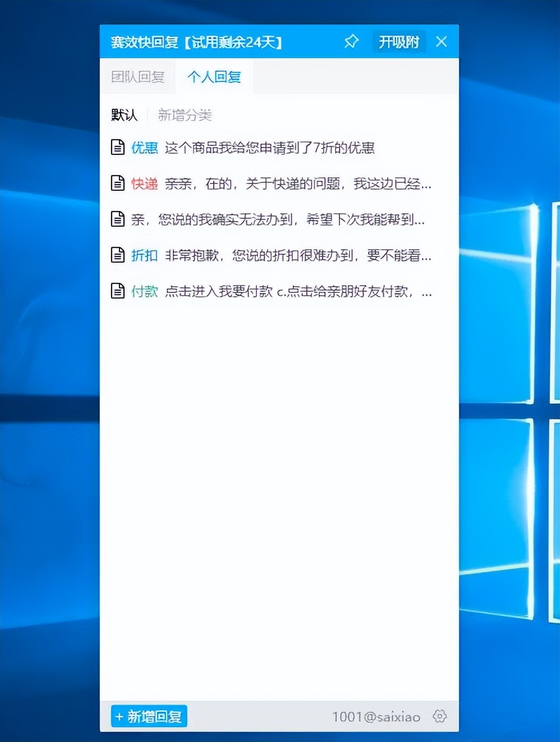The width and height of the screenshot is (560, 742).
Task: Click 新增分类 to add a category
Action: click(185, 115)
